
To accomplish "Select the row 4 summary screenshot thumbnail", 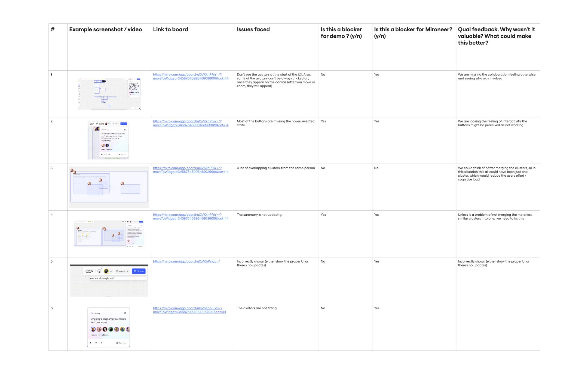I will click(109, 234).
